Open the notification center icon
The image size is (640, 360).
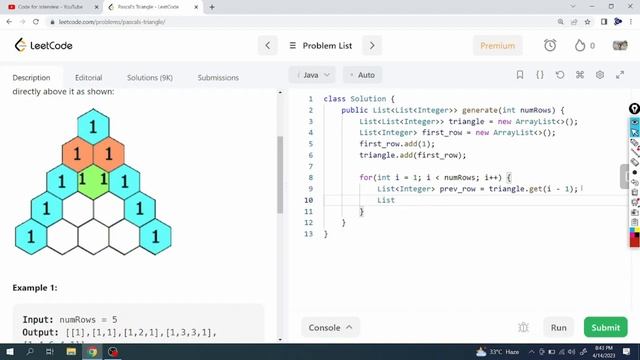(627, 351)
